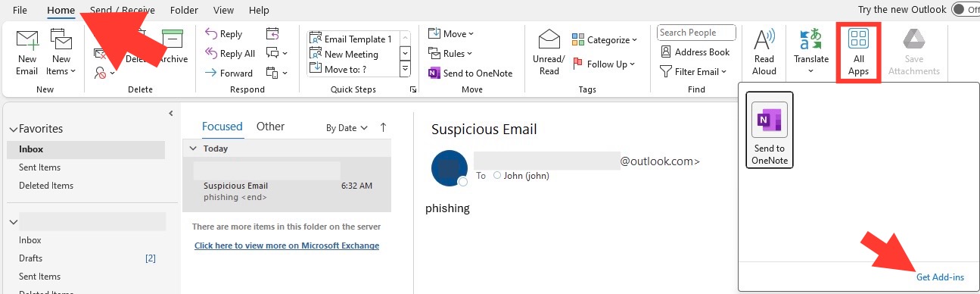Click here to view more on Microsoft Exchange
The width and height of the screenshot is (980, 294).
point(287,246)
